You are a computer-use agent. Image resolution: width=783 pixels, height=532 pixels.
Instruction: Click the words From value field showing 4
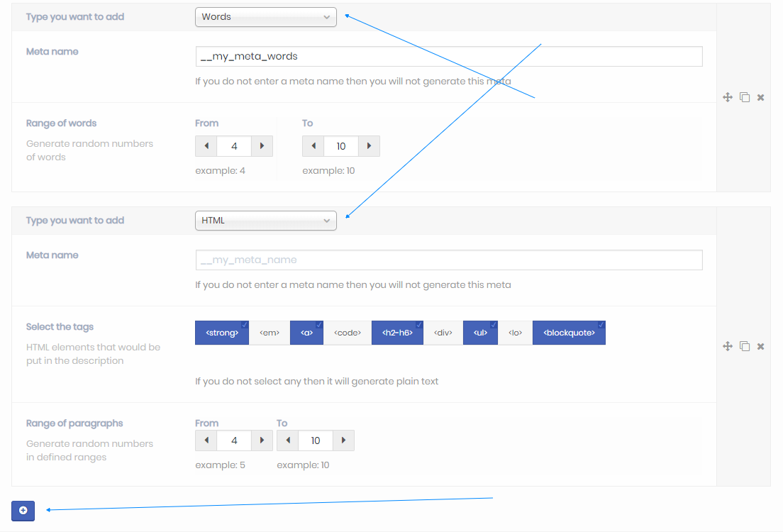pos(234,146)
